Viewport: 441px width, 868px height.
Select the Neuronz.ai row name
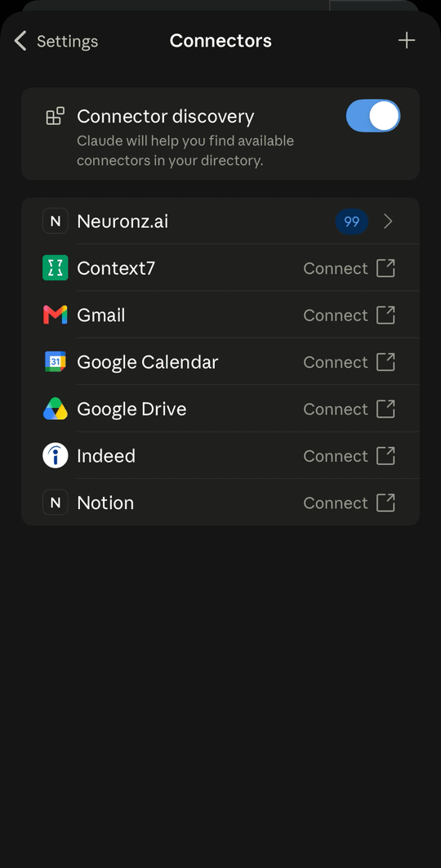tap(122, 221)
